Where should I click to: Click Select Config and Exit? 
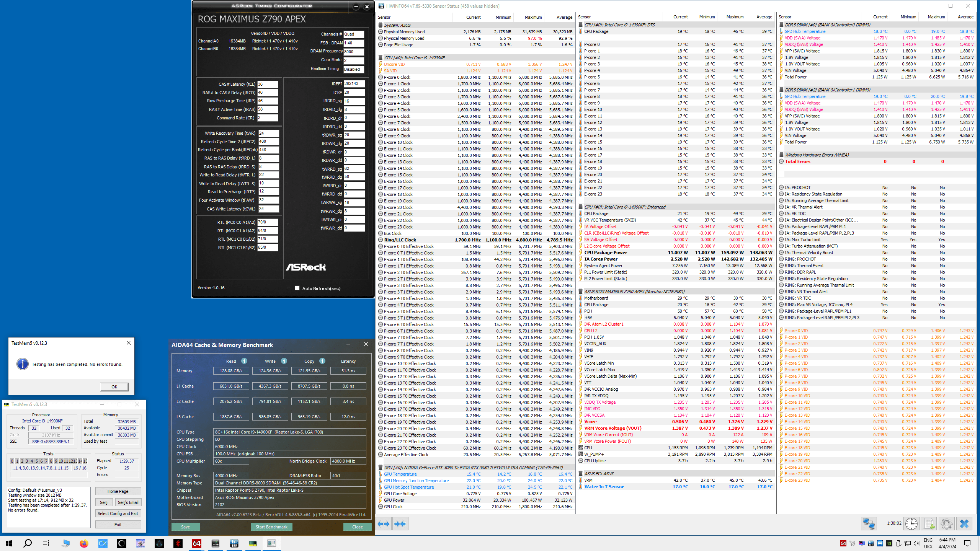point(118,514)
